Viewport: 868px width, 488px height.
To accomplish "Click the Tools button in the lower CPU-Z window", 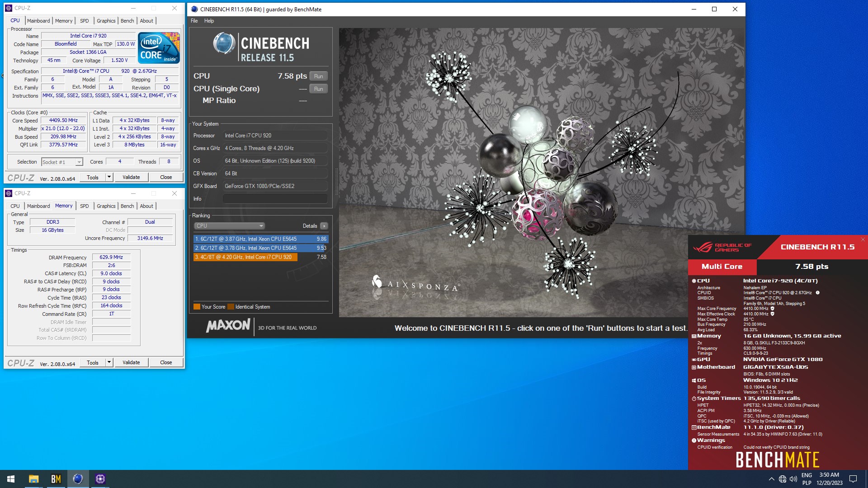I will 93,362.
